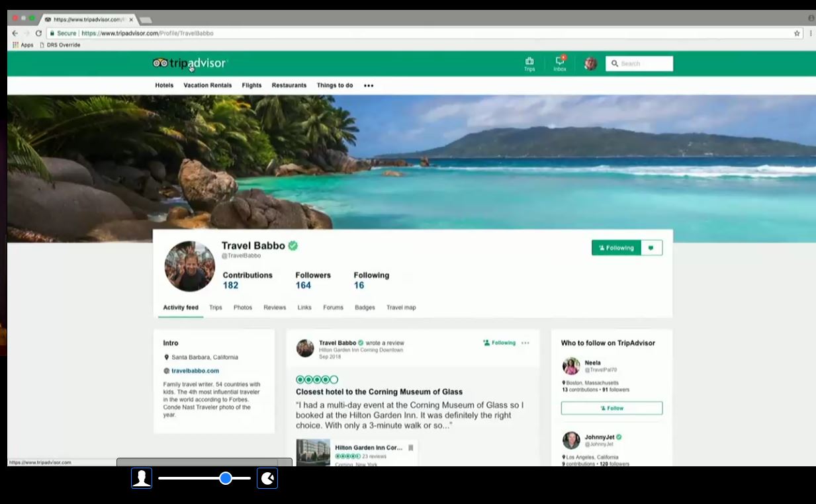Click the Contributions count 182
The width and height of the screenshot is (816, 504).
[x=230, y=286]
